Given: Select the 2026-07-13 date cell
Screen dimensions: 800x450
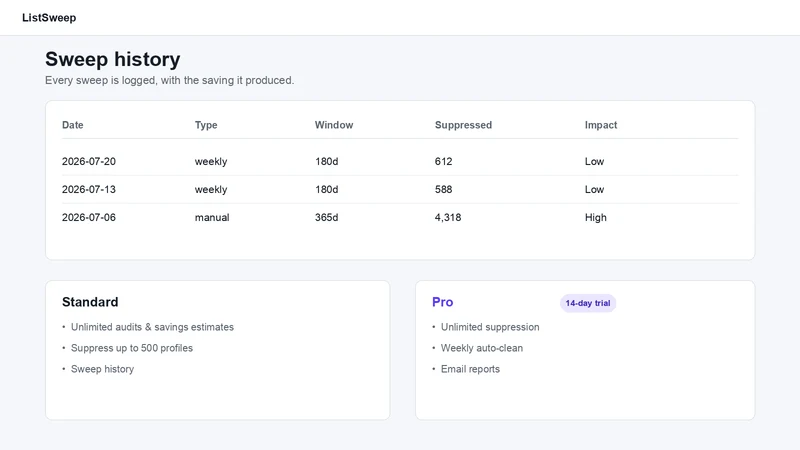Looking at the screenshot, I should click(x=89, y=189).
